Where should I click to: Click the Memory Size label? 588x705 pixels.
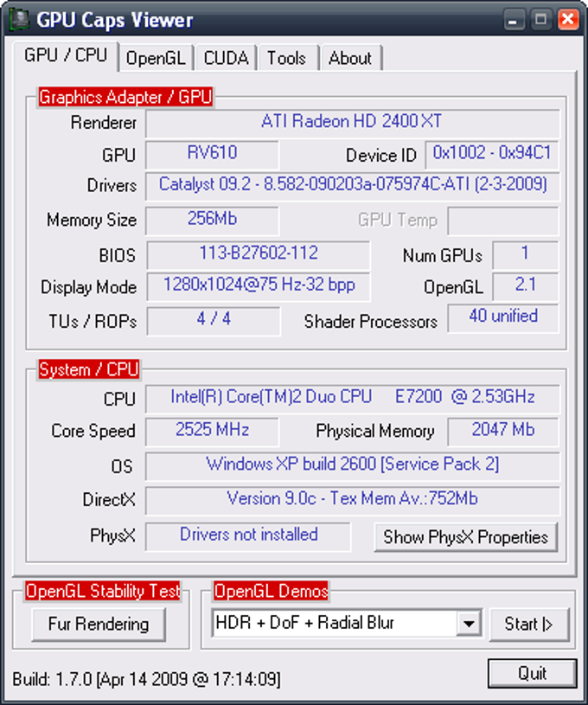pyautogui.click(x=92, y=220)
